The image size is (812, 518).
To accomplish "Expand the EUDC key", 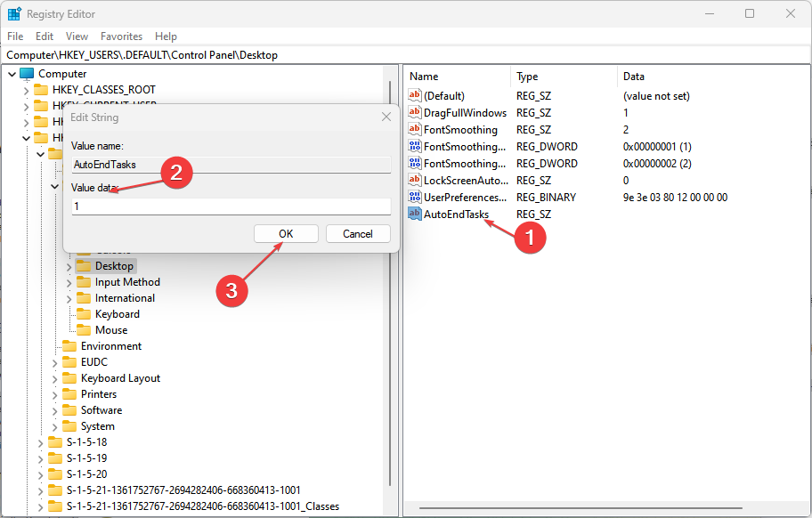I will tap(55, 363).
